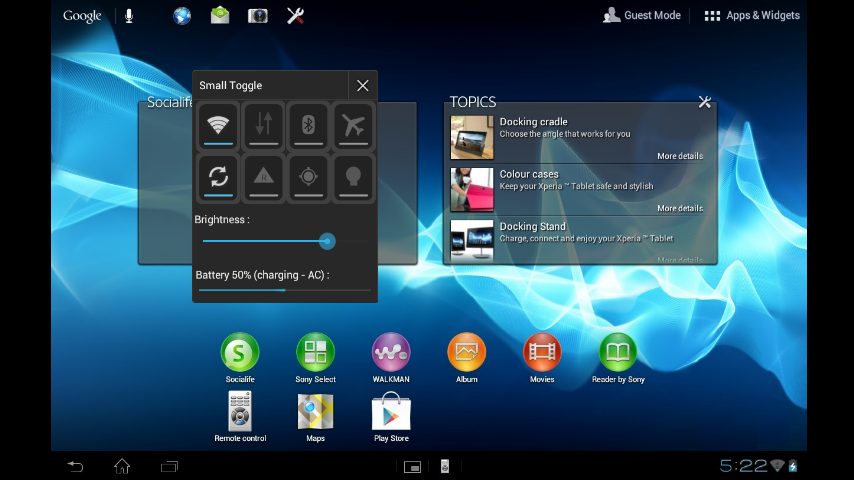This screenshot has width=854, height=480.
Task: Open the Walkman app
Action: [x=390, y=353]
